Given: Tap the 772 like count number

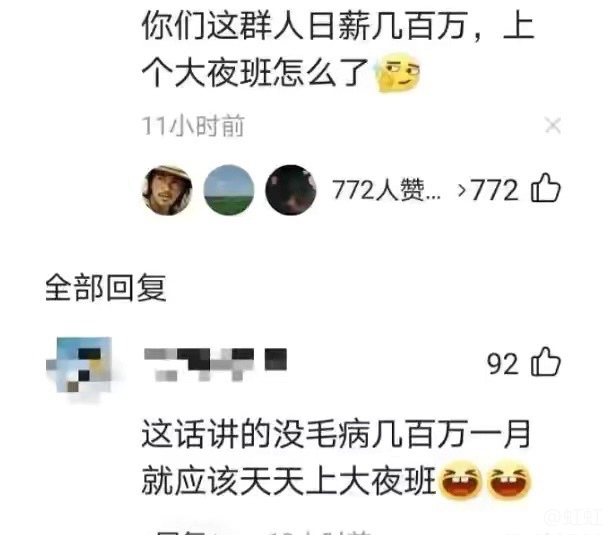Looking at the screenshot, I should coord(495,190).
